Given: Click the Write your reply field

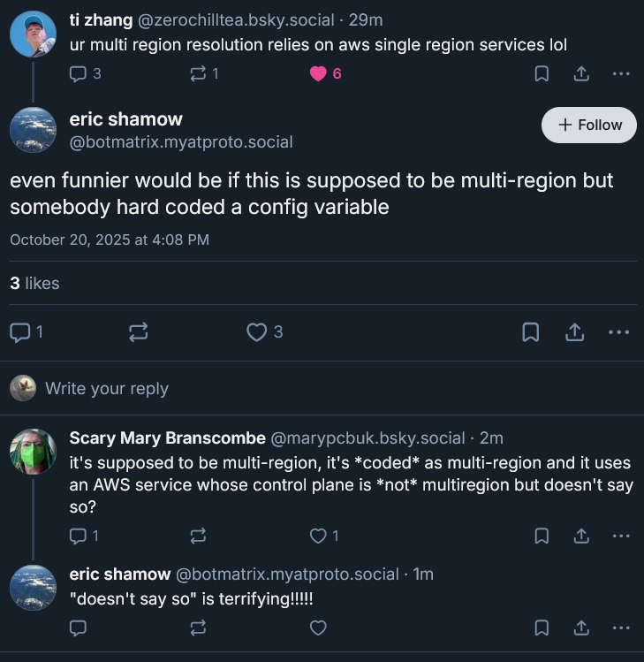Looking at the screenshot, I should point(106,388).
